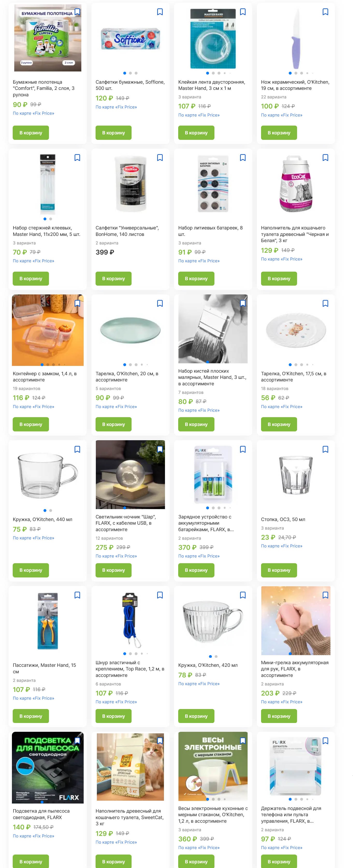Open the FLARX night light "Шар" title
Viewport: 353px width, 868px height.
pyautogui.click(x=125, y=523)
